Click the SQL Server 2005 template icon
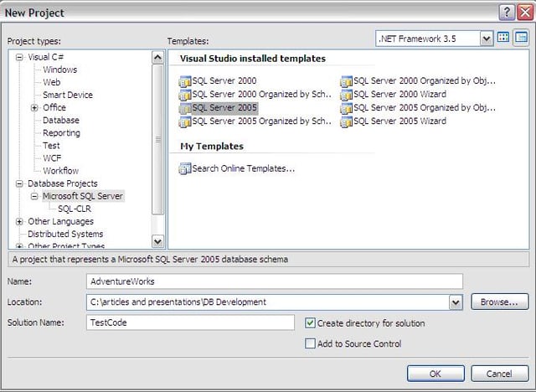This screenshot has height=392, width=536. (x=185, y=108)
